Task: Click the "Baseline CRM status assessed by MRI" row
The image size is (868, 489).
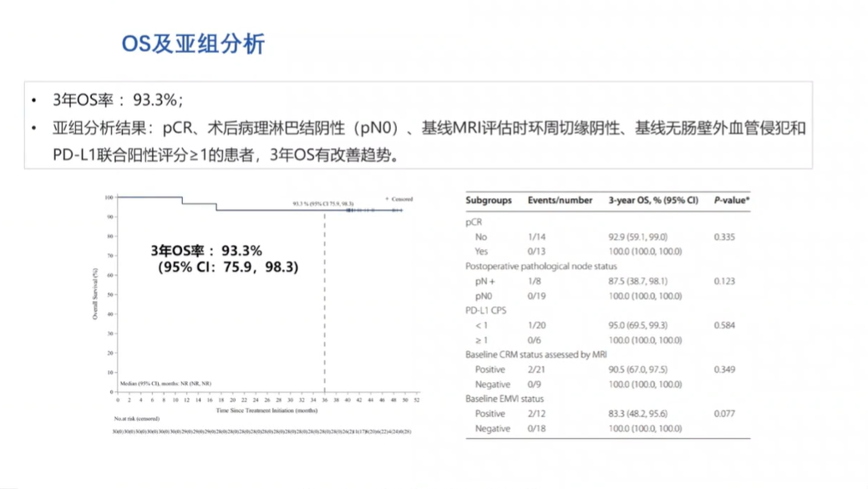Action: (536, 354)
